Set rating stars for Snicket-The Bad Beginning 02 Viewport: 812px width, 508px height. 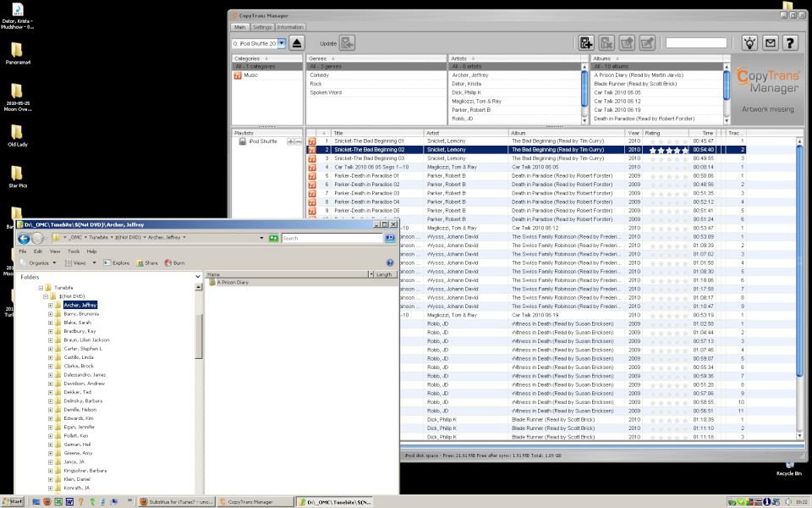pos(668,150)
